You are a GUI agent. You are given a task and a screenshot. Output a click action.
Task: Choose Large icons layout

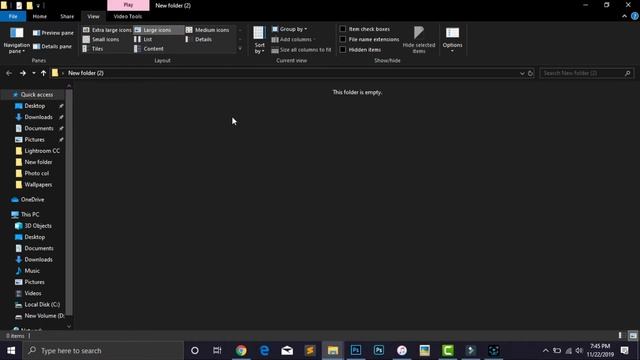tap(158, 30)
